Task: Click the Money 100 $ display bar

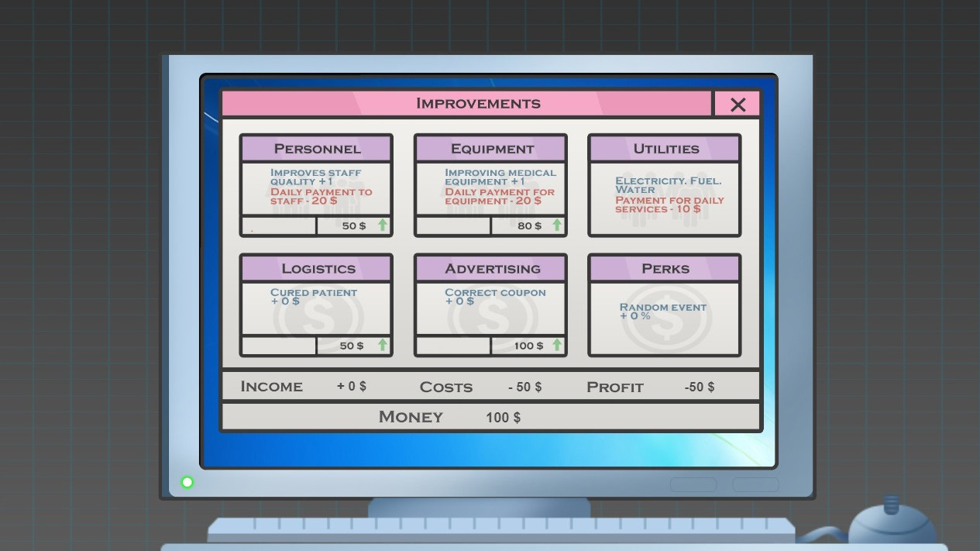Action: [x=490, y=416]
